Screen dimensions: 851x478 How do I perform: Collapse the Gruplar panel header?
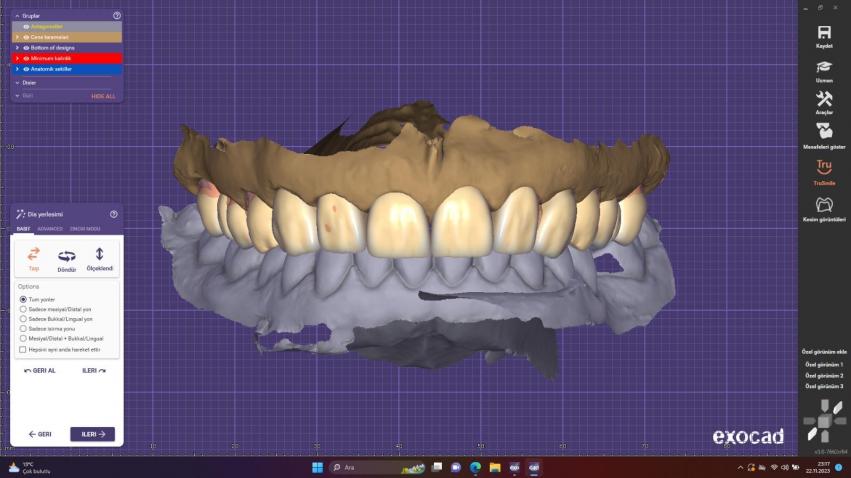click(16, 16)
